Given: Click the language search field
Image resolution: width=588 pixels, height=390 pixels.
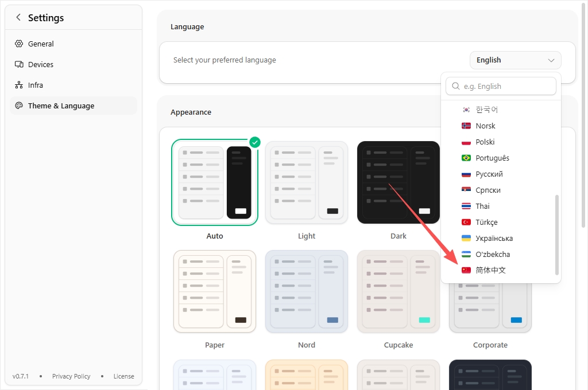Looking at the screenshot, I should [x=501, y=86].
